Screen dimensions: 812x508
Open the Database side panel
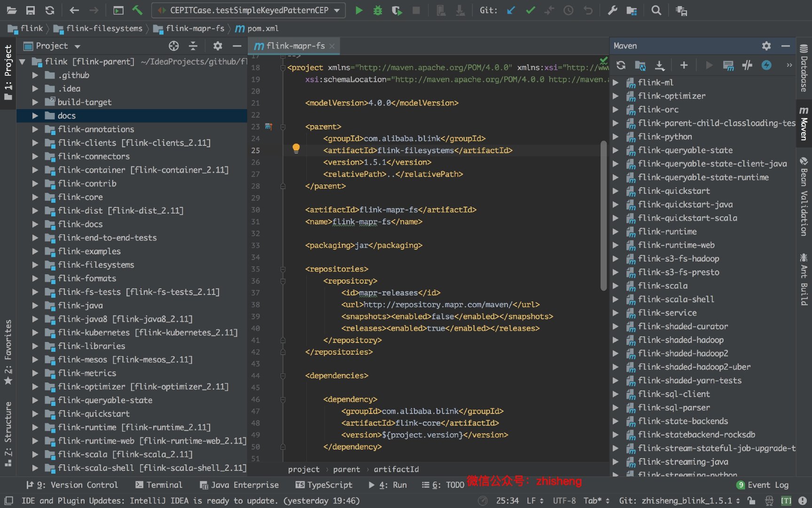tap(804, 68)
